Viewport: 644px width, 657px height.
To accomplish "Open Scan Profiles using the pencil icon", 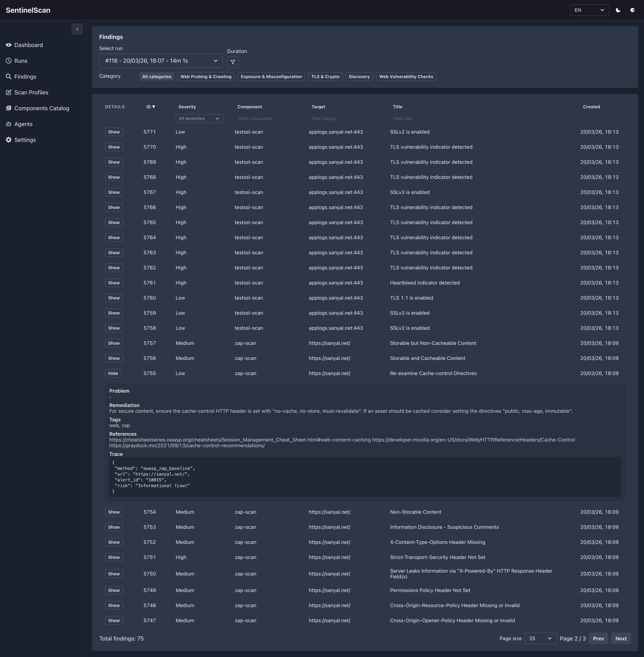I will pos(8,92).
